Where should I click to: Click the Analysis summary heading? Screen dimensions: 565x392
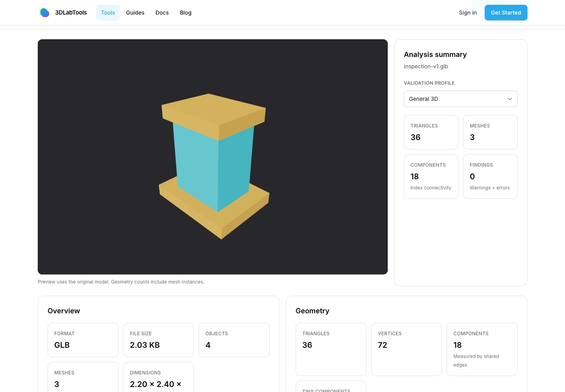tap(435, 54)
